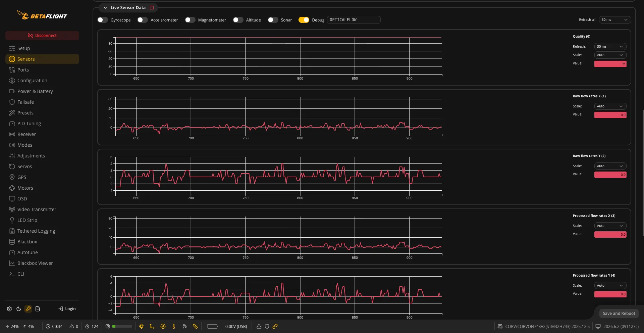Open Processed flow rates X Scale dropdown

tap(610, 226)
